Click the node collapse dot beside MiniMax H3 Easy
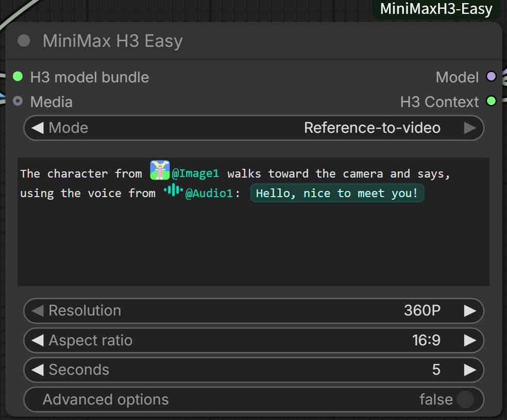The image size is (507, 420). [x=24, y=41]
